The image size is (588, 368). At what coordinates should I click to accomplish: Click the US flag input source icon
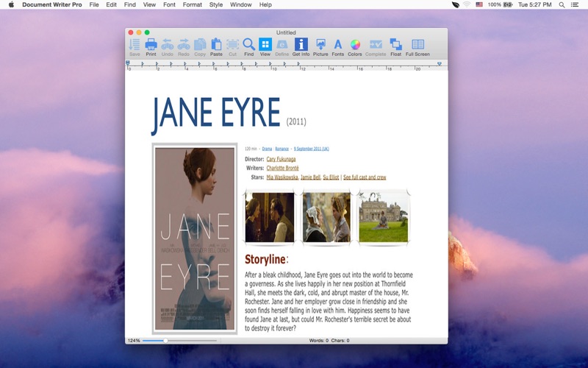479,4
